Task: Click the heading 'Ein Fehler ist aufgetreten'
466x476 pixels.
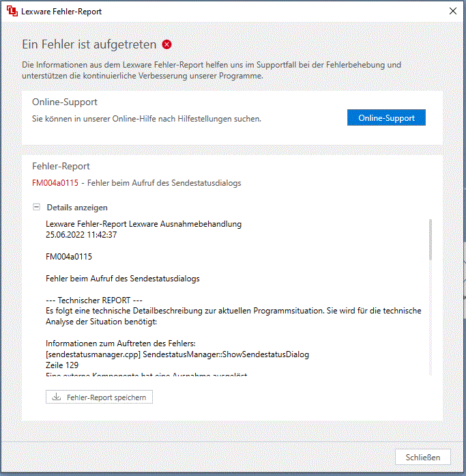Action: coord(89,44)
